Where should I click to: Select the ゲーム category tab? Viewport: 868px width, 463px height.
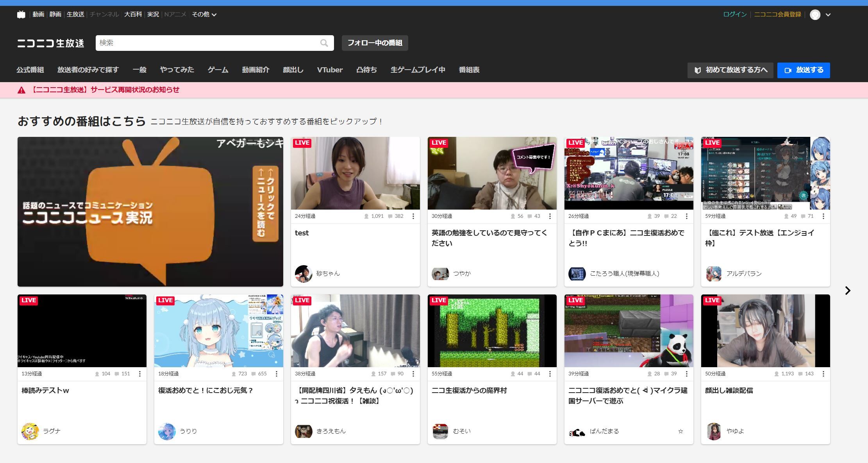pyautogui.click(x=218, y=70)
